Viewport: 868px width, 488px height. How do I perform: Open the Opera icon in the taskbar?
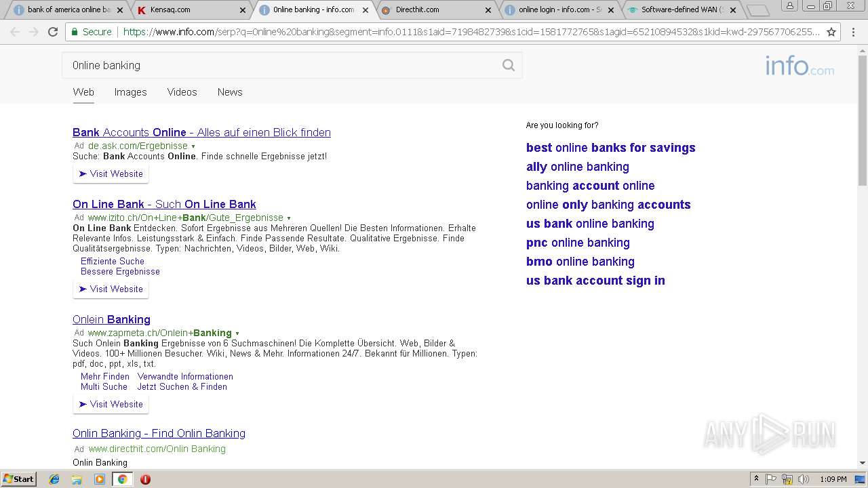click(145, 479)
